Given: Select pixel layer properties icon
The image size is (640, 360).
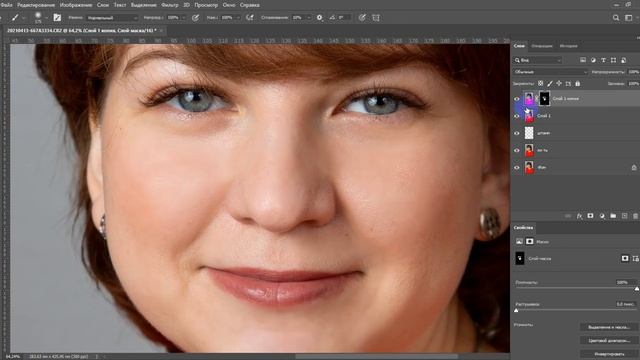Looking at the screenshot, I should (519, 242).
